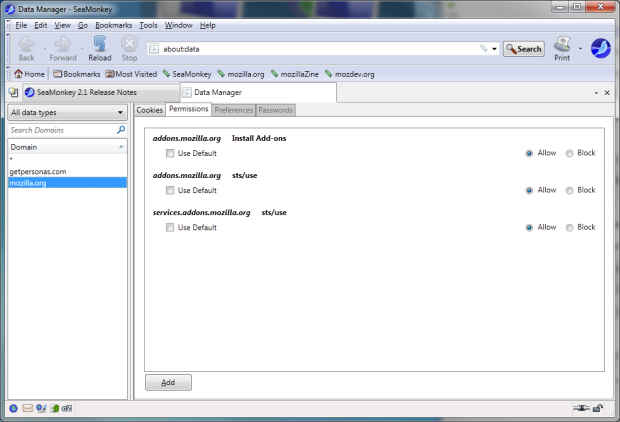Open the SeaMonkey bookmark

pyautogui.click(x=187, y=74)
